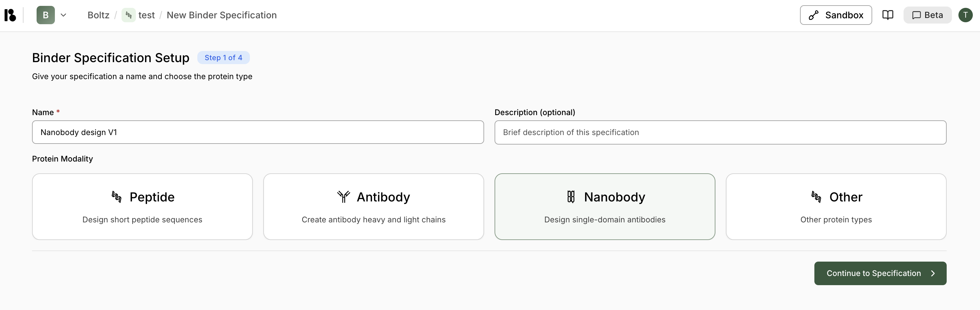Image resolution: width=980 pixels, height=310 pixels.
Task: Select the Peptide protein modality
Action: 142,207
